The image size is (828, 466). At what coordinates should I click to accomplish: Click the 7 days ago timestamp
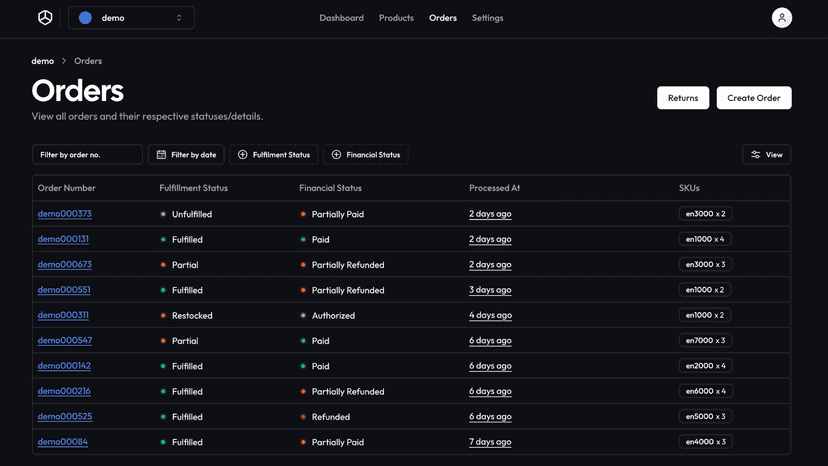tap(490, 442)
